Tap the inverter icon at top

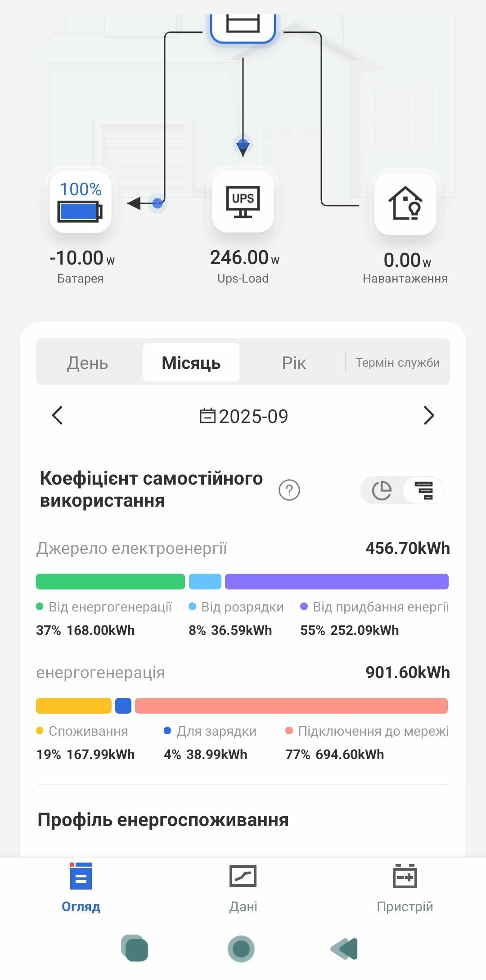tap(243, 26)
